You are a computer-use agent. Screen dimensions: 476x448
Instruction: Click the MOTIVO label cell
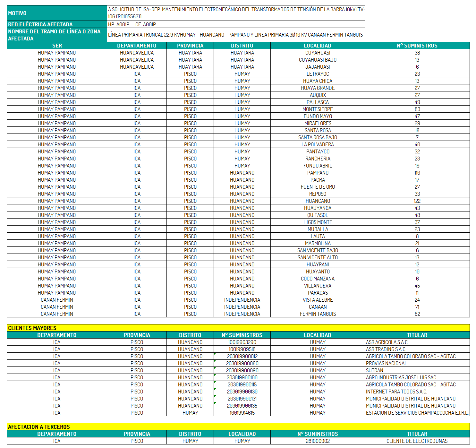tap(56, 13)
